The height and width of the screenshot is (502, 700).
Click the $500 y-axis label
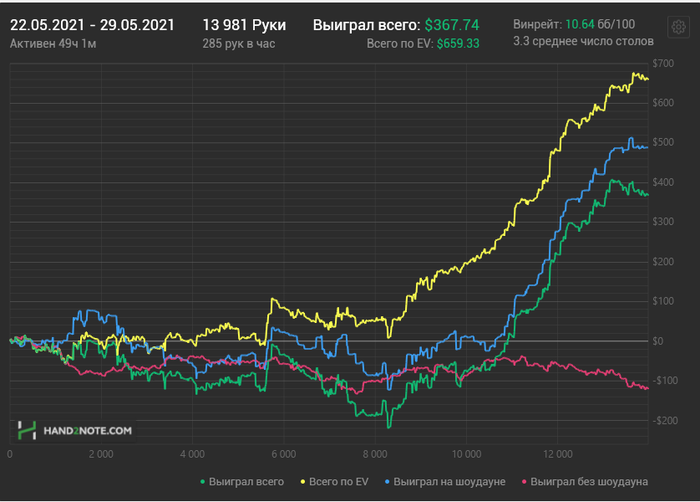[663, 142]
